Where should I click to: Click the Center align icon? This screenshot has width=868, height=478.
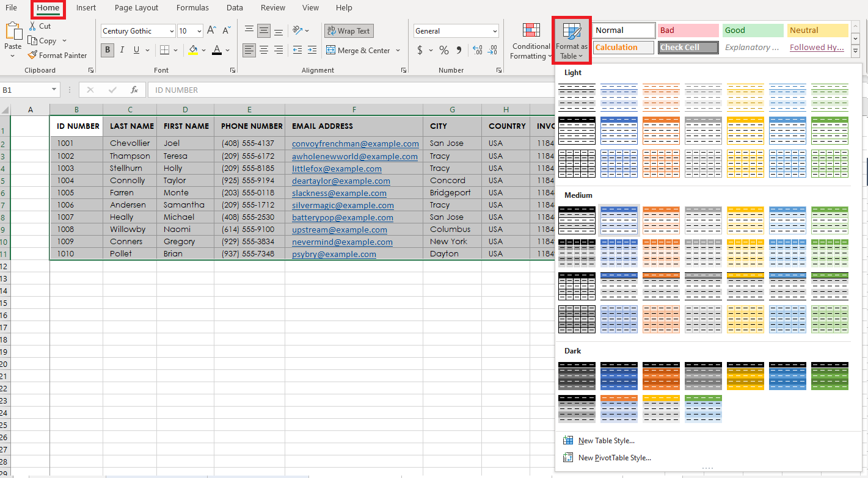point(264,51)
